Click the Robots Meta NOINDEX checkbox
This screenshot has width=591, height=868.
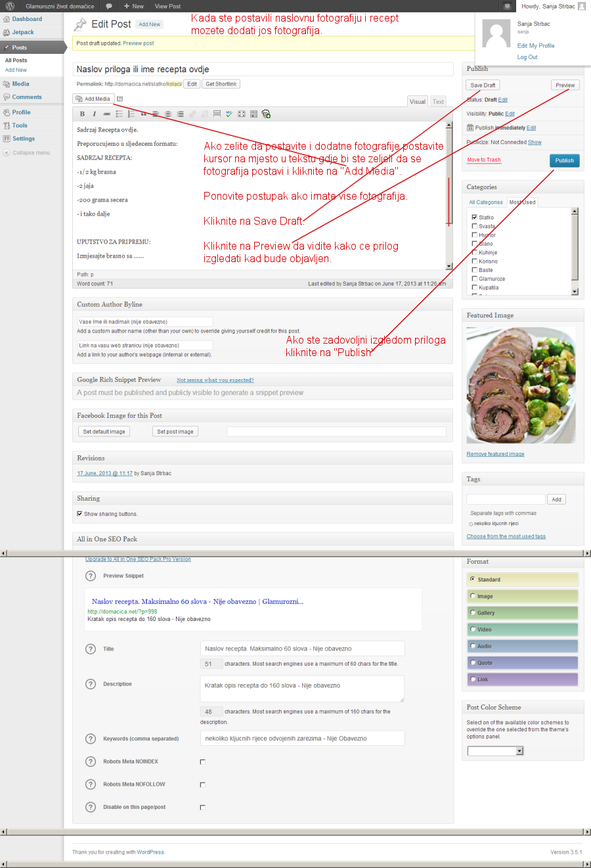[x=202, y=762]
